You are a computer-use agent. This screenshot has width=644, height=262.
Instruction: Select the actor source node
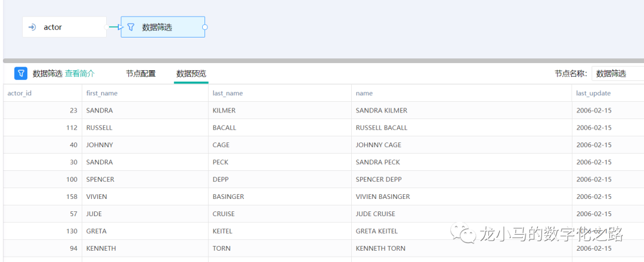click(x=64, y=27)
